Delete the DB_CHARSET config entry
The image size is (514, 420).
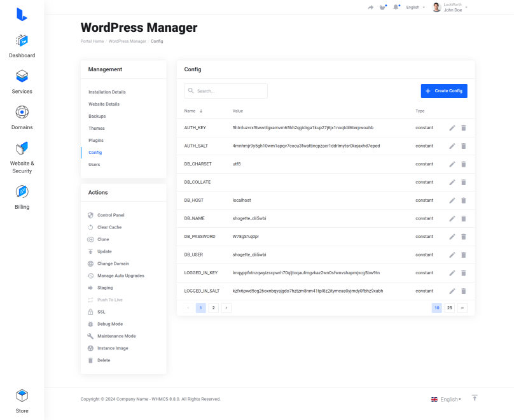click(x=464, y=164)
